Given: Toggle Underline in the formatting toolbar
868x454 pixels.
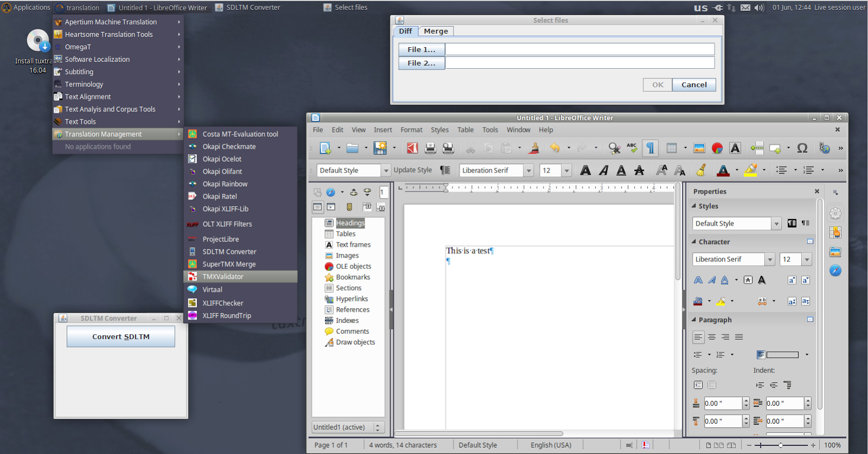Looking at the screenshot, I should [x=621, y=170].
